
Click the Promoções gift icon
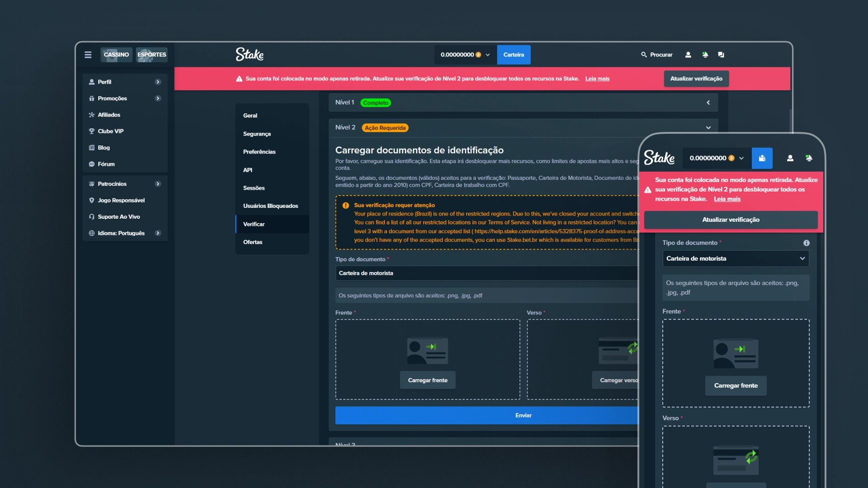click(x=92, y=99)
